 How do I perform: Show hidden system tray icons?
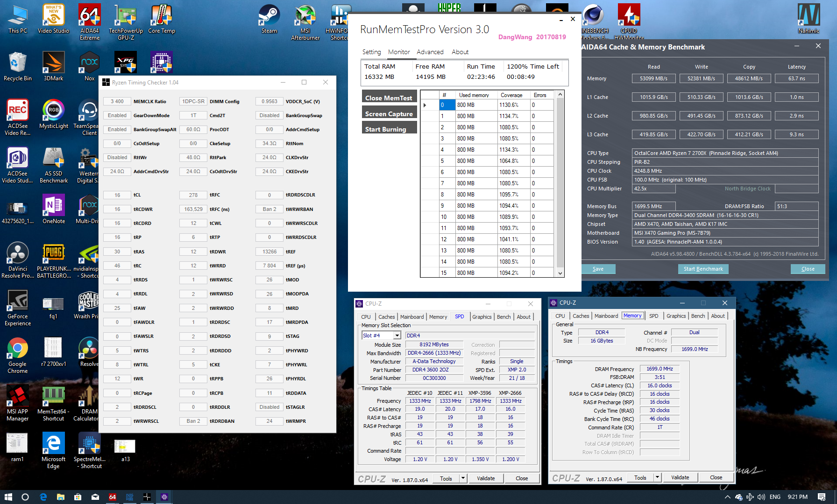pyautogui.click(x=727, y=497)
